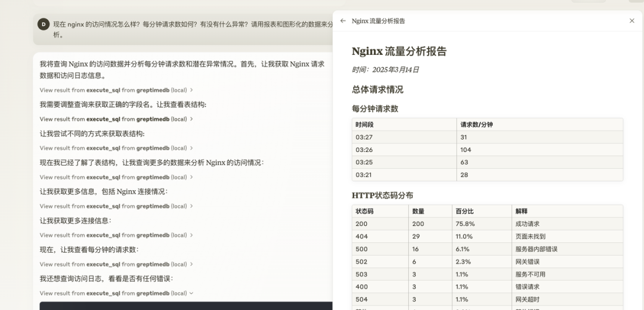Select the count '16' cell
This screenshot has height=310, width=644.
point(431,249)
